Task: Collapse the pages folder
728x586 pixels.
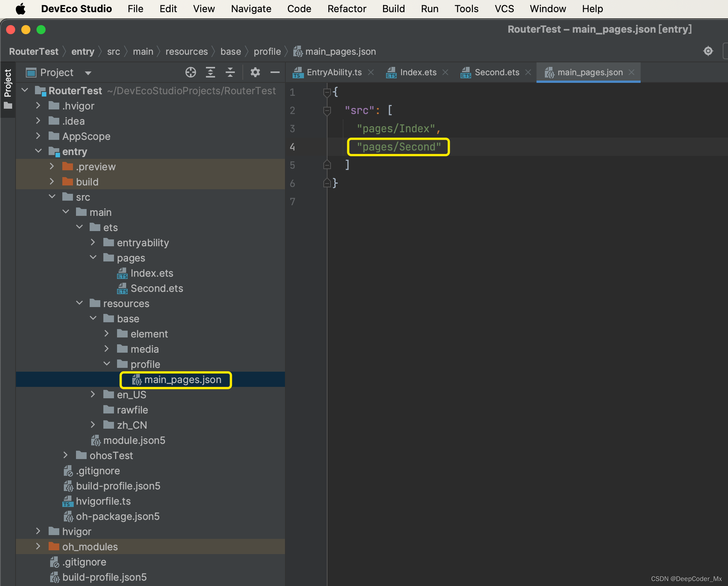Action: [93, 258]
